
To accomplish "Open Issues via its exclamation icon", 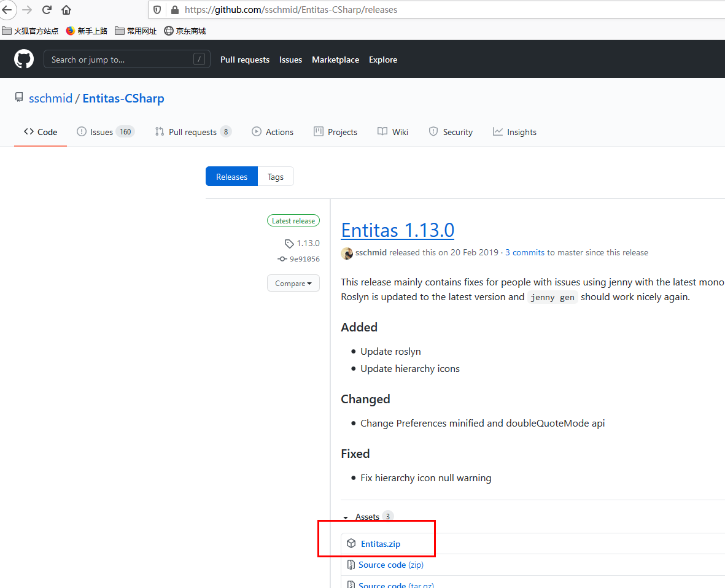I will tap(81, 131).
